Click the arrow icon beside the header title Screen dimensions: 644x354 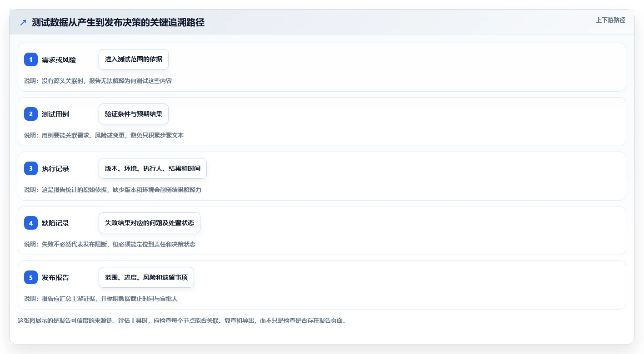pos(23,23)
